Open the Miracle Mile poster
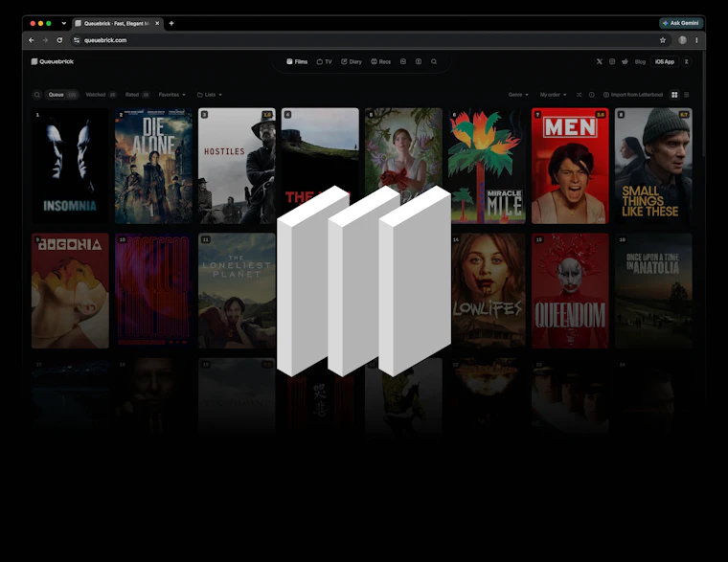 [487, 166]
